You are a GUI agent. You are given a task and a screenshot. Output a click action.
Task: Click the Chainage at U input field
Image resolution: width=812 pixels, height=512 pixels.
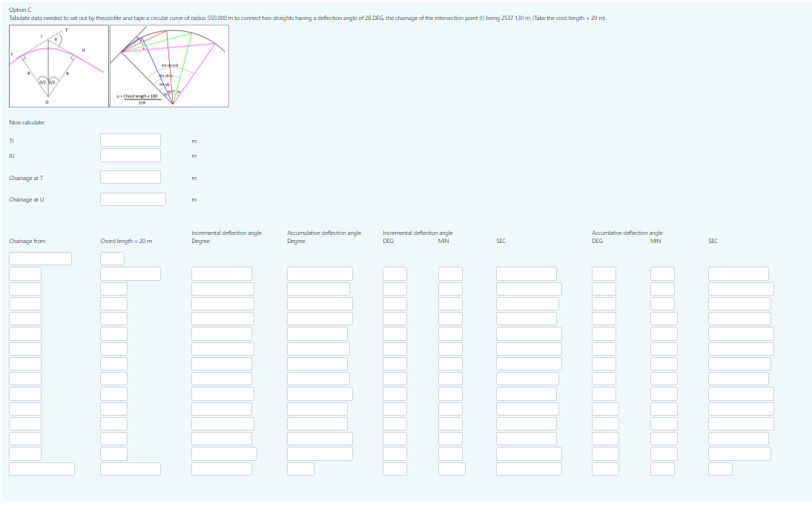(x=133, y=199)
